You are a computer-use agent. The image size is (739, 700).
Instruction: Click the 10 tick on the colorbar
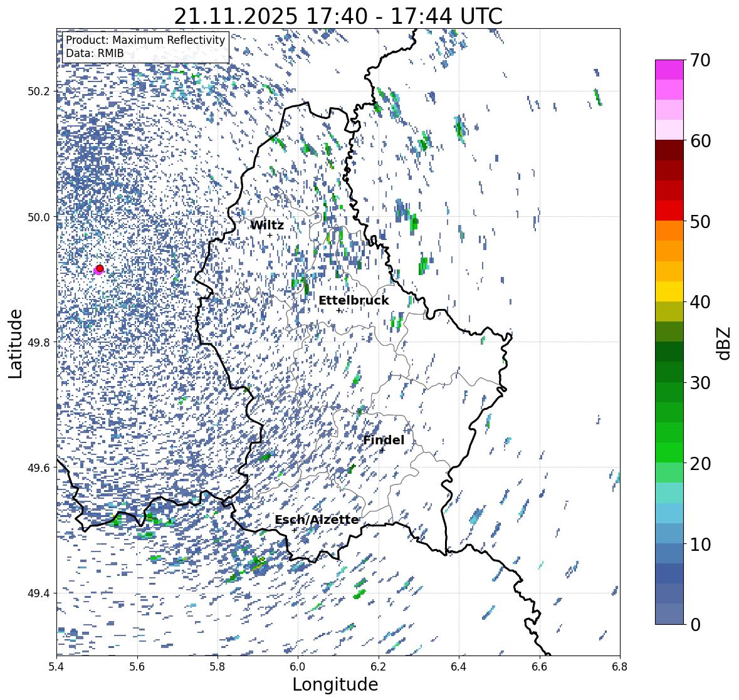(700, 544)
